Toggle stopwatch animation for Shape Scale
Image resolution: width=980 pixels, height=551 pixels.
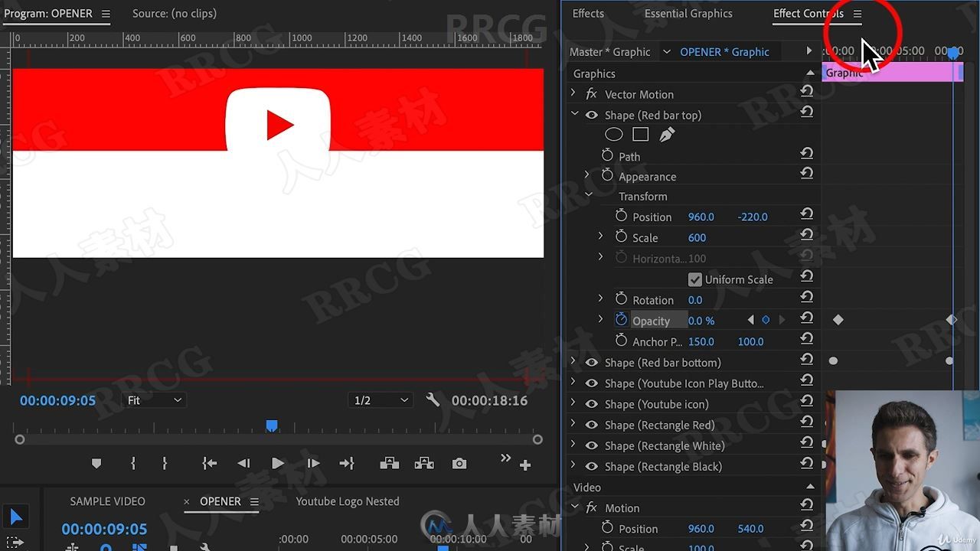pyautogui.click(x=621, y=237)
